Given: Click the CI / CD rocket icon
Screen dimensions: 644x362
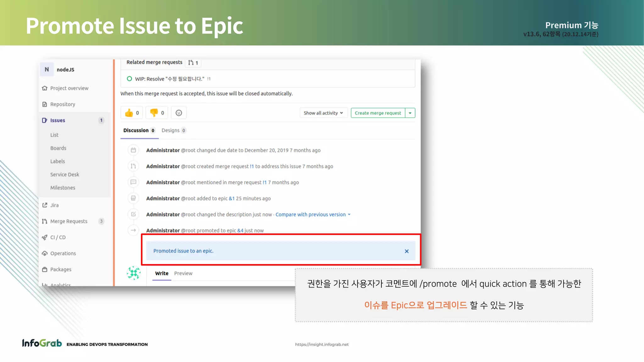Looking at the screenshot, I should coord(45,237).
